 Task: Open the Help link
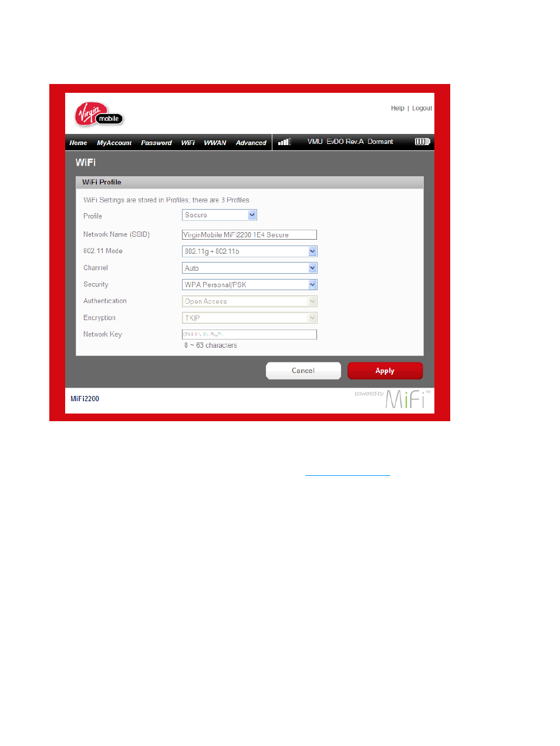[397, 108]
